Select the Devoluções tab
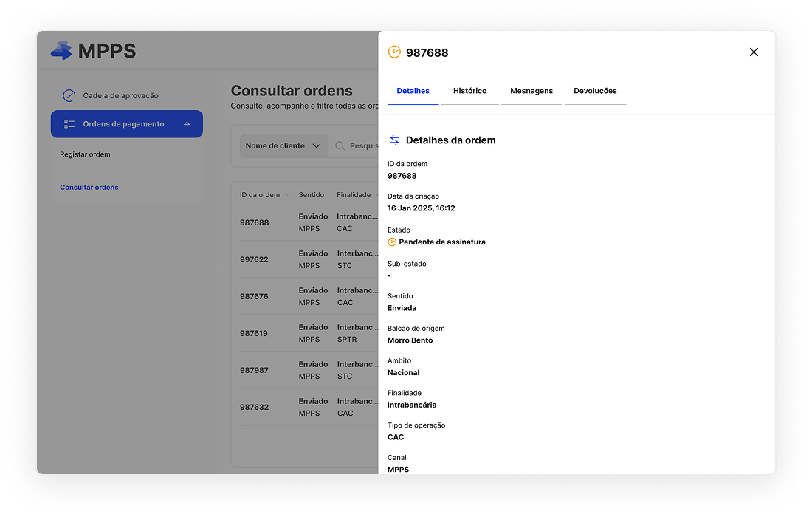This screenshot has height=517, width=812. click(595, 91)
